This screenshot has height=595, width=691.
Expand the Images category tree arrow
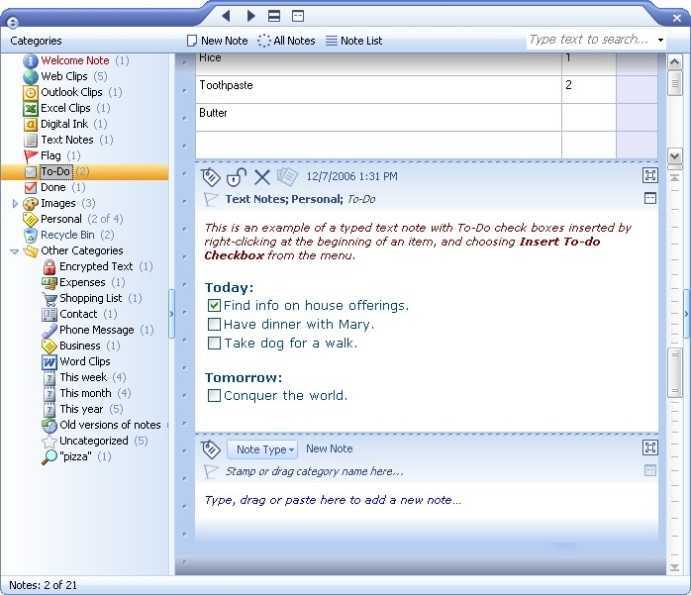pyautogui.click(x=15, y=204)
